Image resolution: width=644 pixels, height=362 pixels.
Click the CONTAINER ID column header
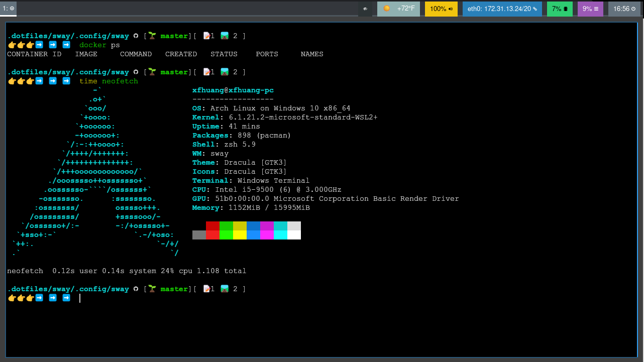34,54
